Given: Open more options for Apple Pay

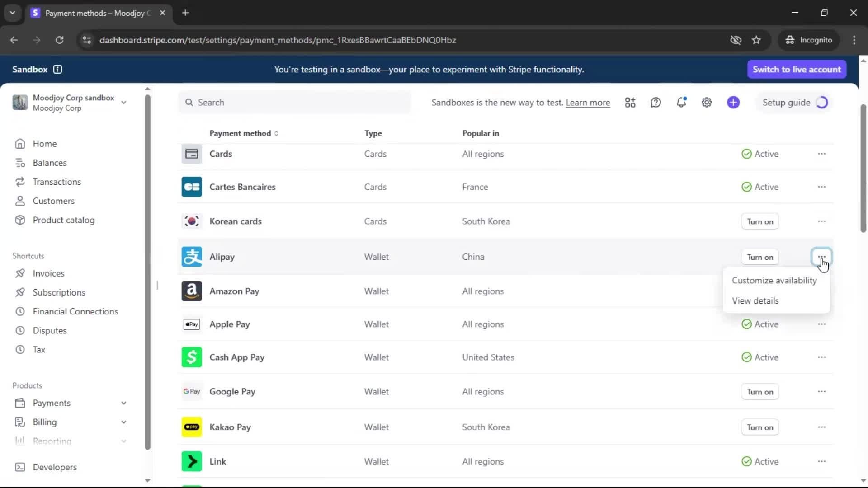Looking at the screenshot, I should [821, 324].
